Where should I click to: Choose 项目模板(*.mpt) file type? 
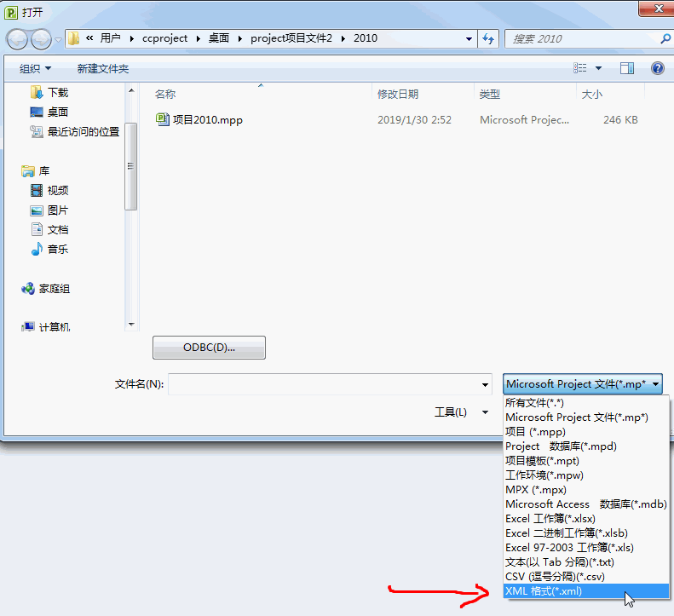coord(586,461)
